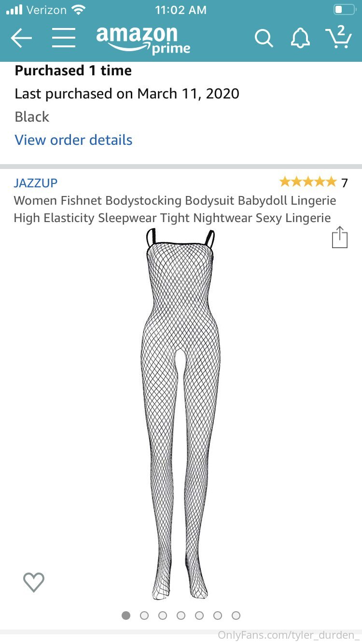Screen dimensions: 362x644
Task: Select the fifth image carousel dot
Action: pos(199,616)
